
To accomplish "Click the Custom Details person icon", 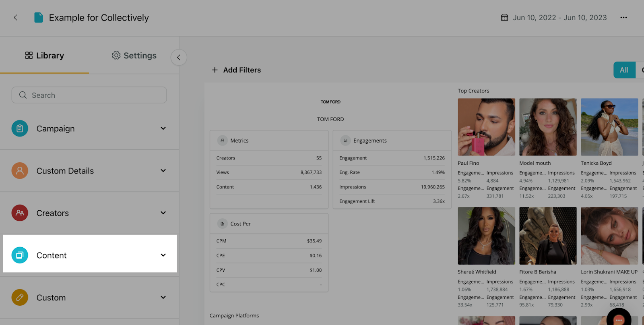I will point(20,171).
